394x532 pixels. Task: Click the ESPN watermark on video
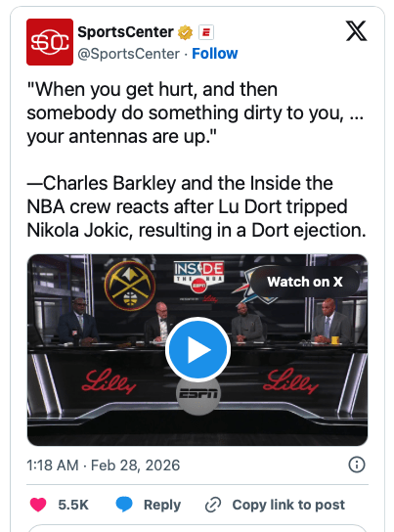198,394
